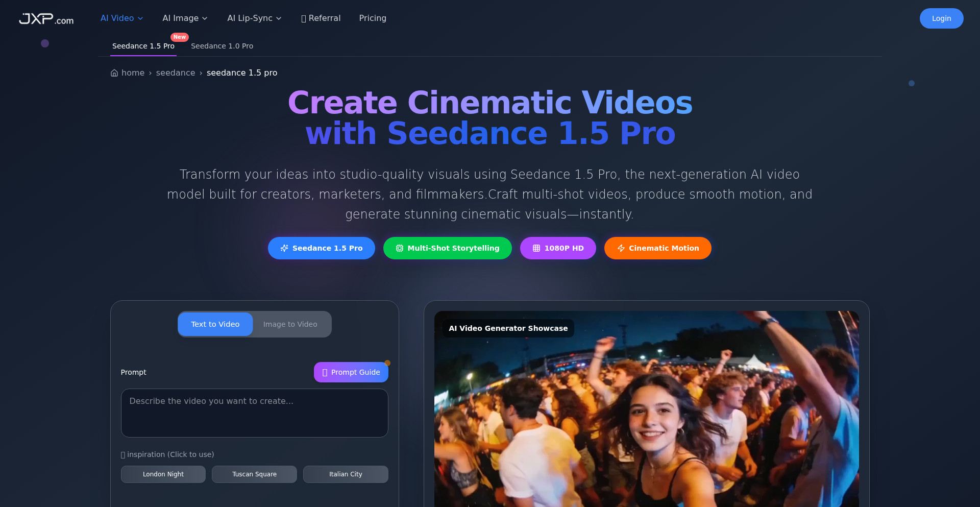This screenshot has width=980, height=507.
Task: Click the 1080P HD feature badge
Action: [x=558, y=248]
